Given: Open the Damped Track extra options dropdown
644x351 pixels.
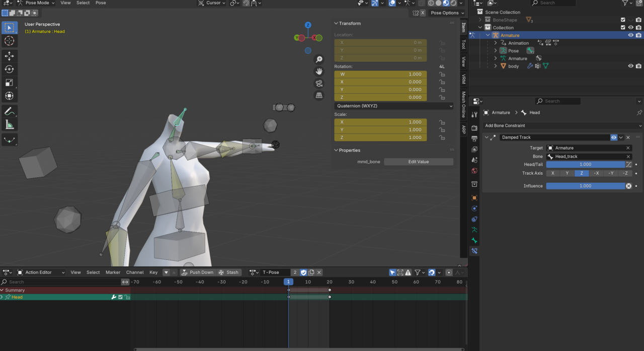Looking at the screenshot, I should (x=621, y=137).
